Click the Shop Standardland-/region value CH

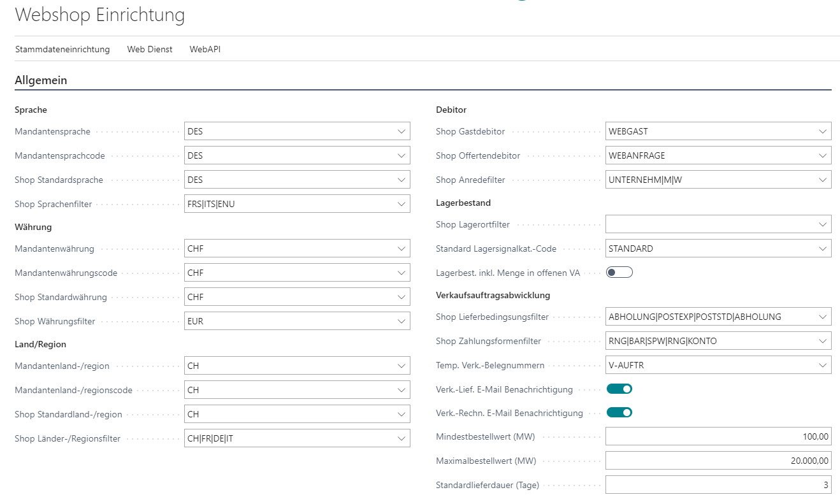coord(193,414)
